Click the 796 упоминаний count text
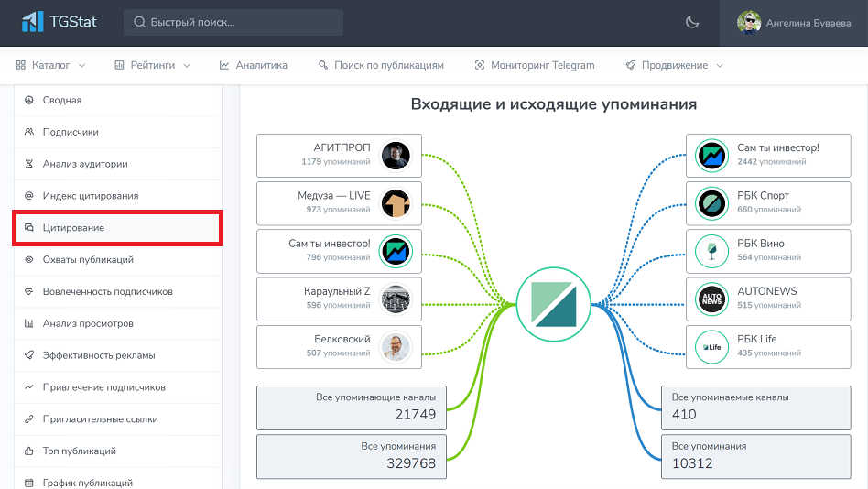This screenshot has width=868, height=489. (x=338, y=257)
